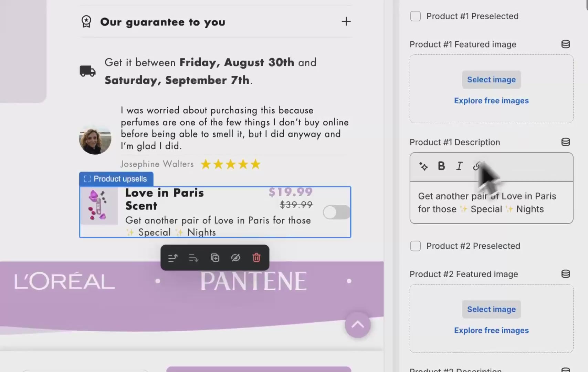588x372 pixels.
Task: Duplicate the Product upsells block
Action: point(215,258)
